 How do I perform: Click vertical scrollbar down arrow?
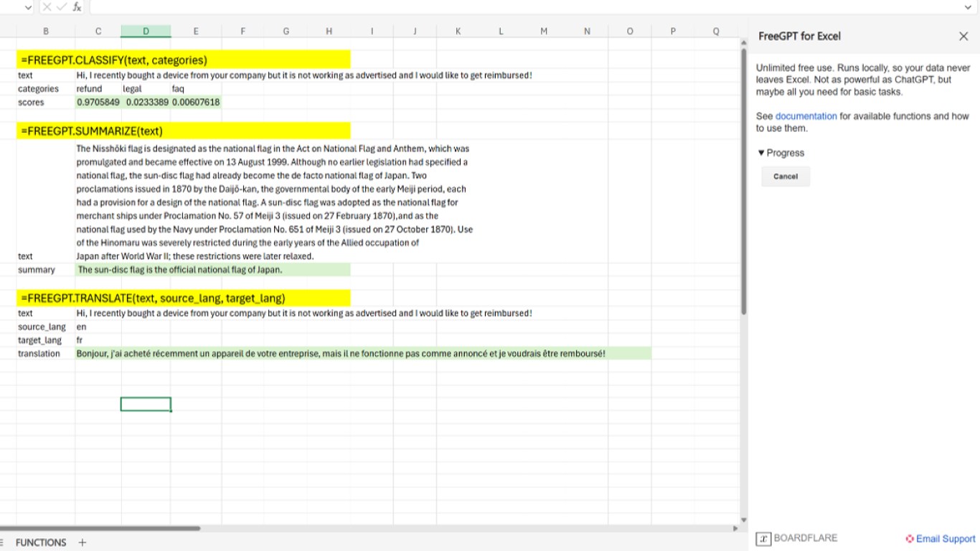(743, 520)
